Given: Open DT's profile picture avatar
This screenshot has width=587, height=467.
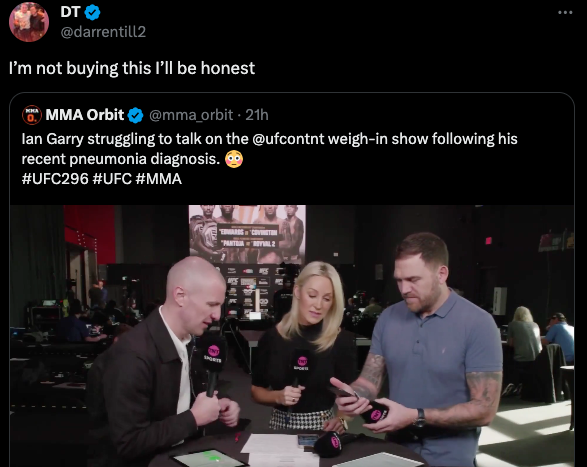Looking at the screenshot, I should (x=29, y=21).
